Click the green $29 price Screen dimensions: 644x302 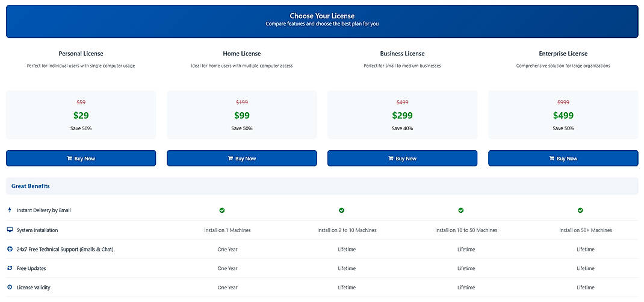point(81,116)
